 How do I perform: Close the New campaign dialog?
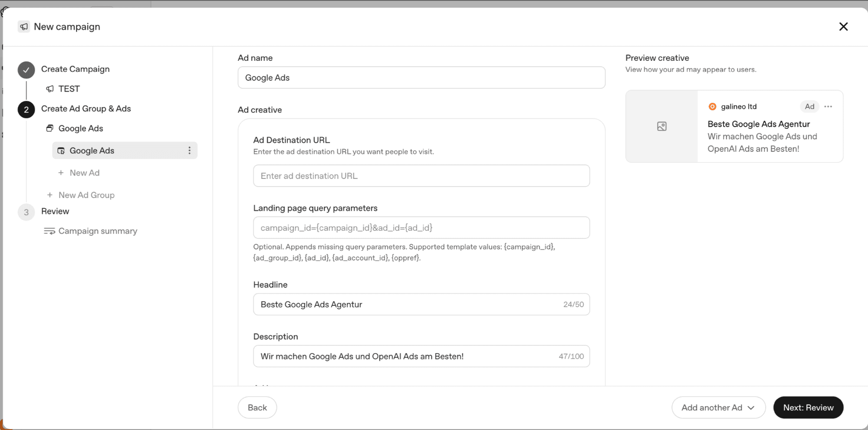click(x=843, y=26)
